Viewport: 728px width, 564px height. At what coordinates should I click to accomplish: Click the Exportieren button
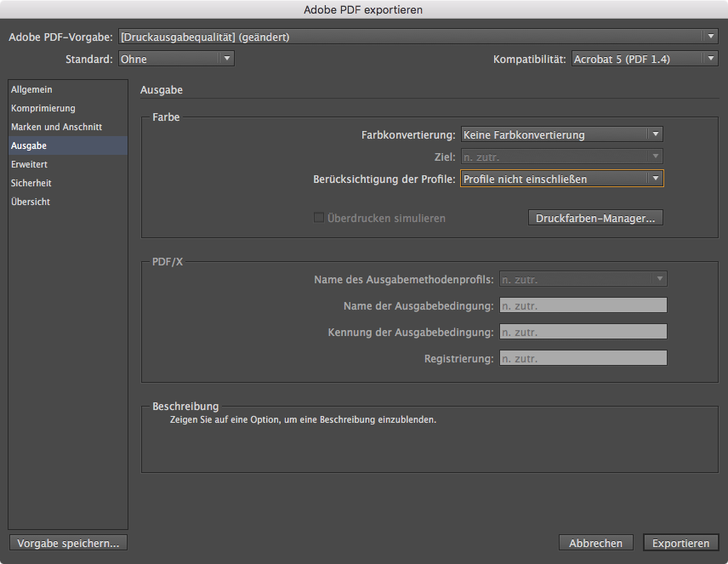pyautogui.click(x=680, y=543)
